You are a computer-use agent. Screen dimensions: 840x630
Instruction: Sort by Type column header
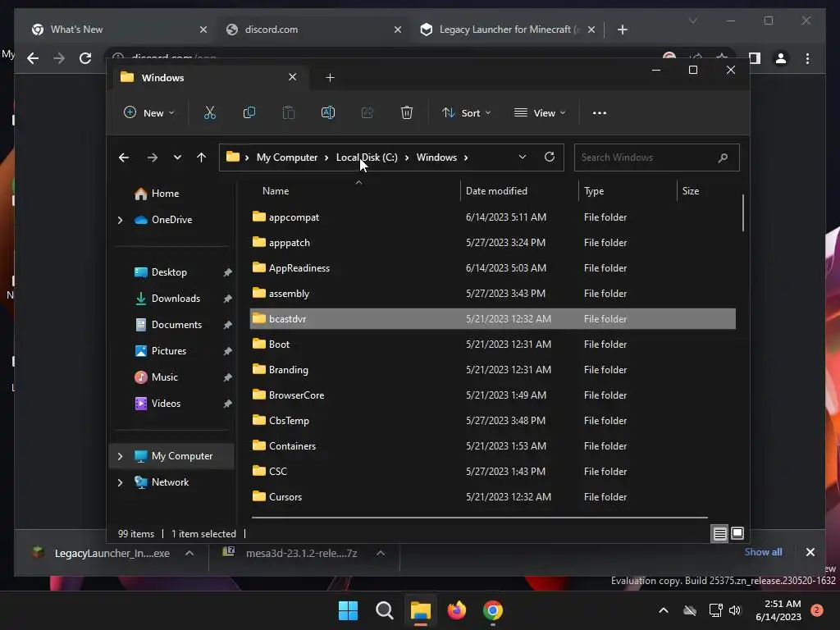tap(594, 191)
